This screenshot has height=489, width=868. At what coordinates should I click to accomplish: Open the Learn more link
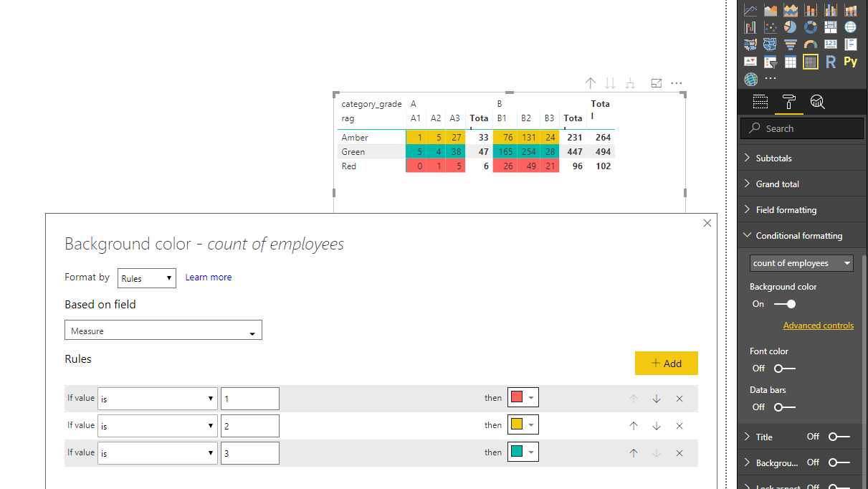[209, 277]
